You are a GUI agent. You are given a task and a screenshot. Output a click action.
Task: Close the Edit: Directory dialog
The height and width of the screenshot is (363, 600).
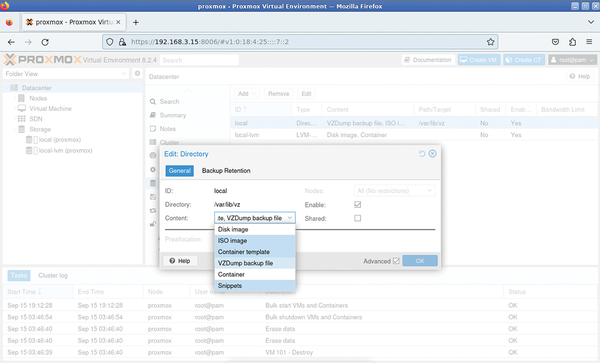[x=432, y=153]
